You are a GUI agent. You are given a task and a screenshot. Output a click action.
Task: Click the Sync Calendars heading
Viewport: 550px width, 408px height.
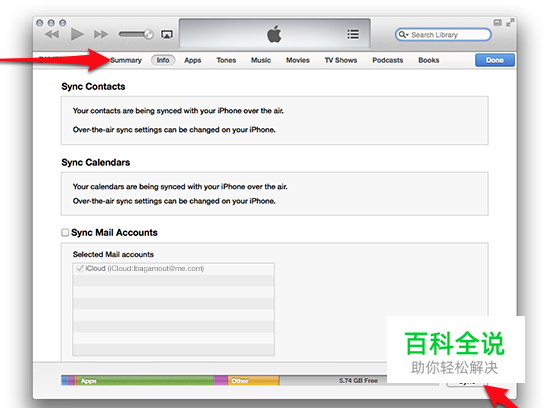click(x=96, y=162)
